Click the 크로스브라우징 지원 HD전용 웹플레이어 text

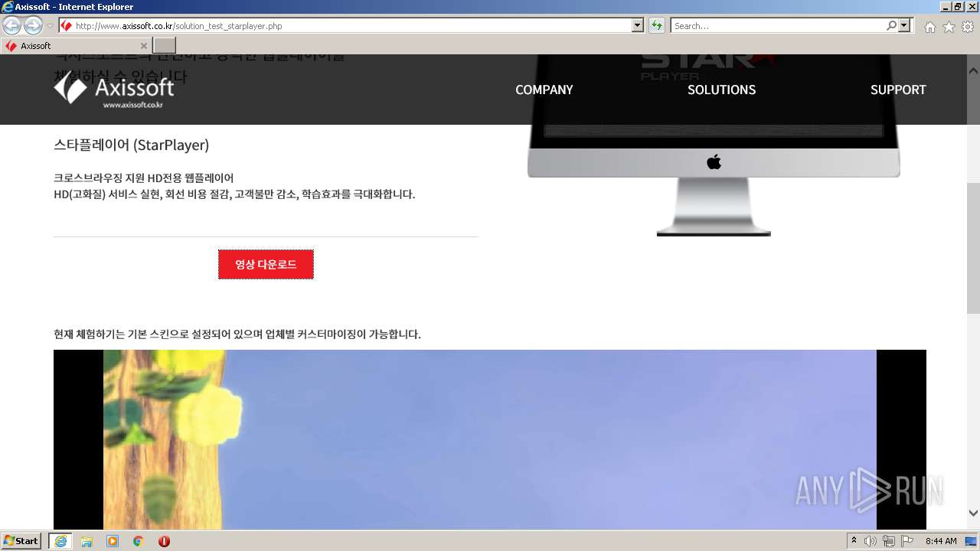143,178
